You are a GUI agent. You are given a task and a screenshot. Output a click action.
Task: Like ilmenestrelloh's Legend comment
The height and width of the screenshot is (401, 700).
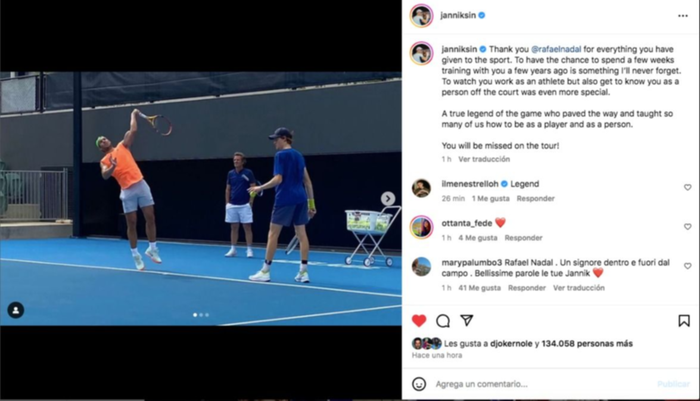688,188
